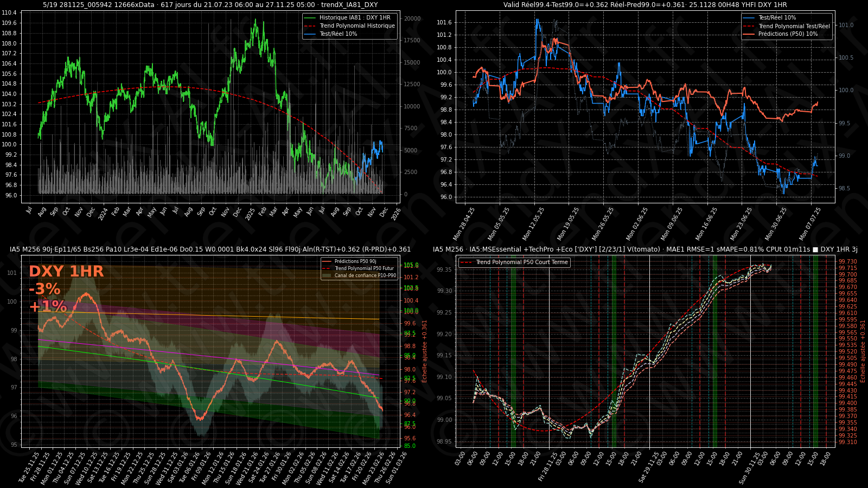Click 'Trend Polynomial Test/Réel' legend entry

click(x=794, y=26)
